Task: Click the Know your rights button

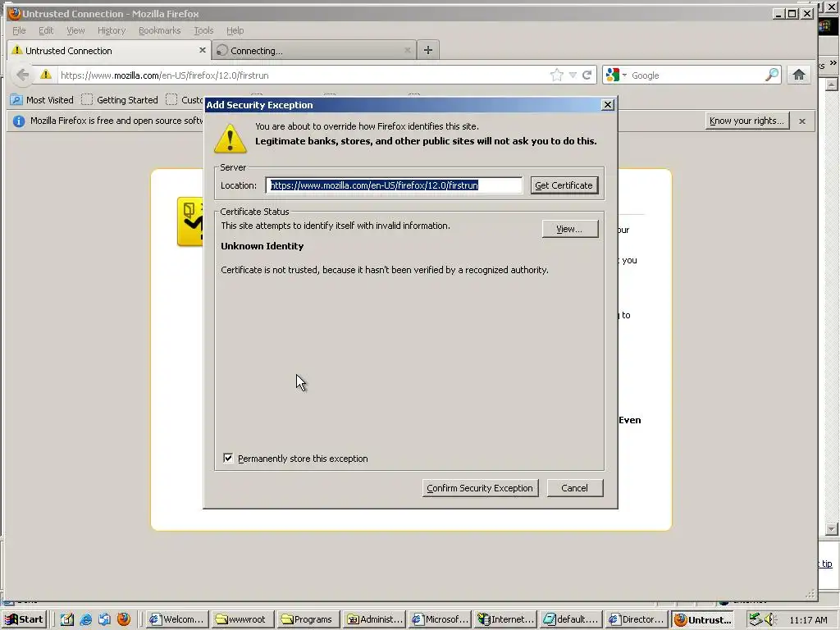Action: [746, 121]
